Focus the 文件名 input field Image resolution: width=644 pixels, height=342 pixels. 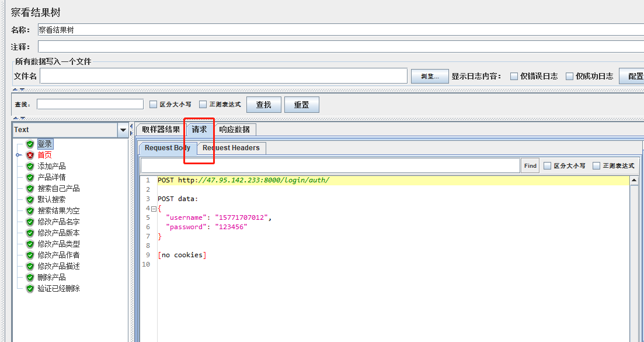[x=224, y=75]
